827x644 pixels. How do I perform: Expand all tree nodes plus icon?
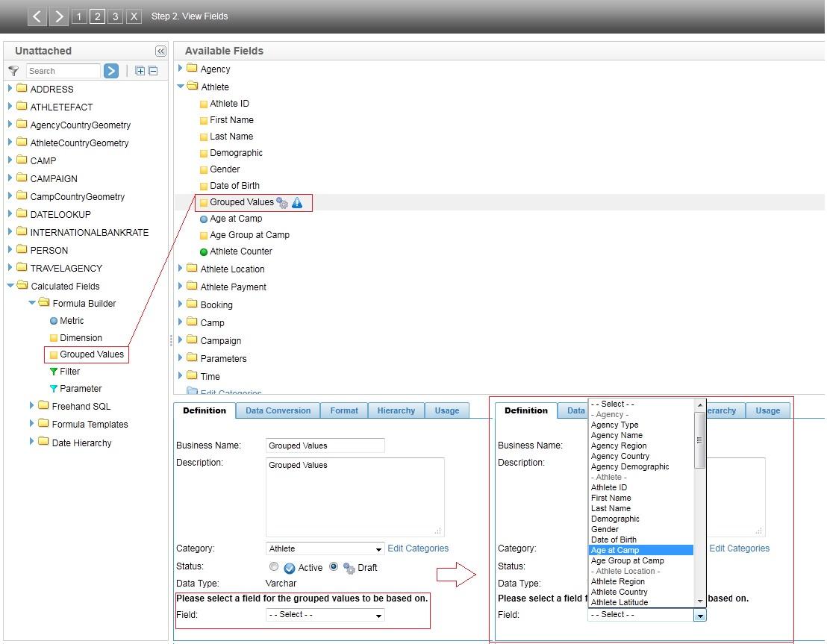pyautogui.click(x=140, y=71)
